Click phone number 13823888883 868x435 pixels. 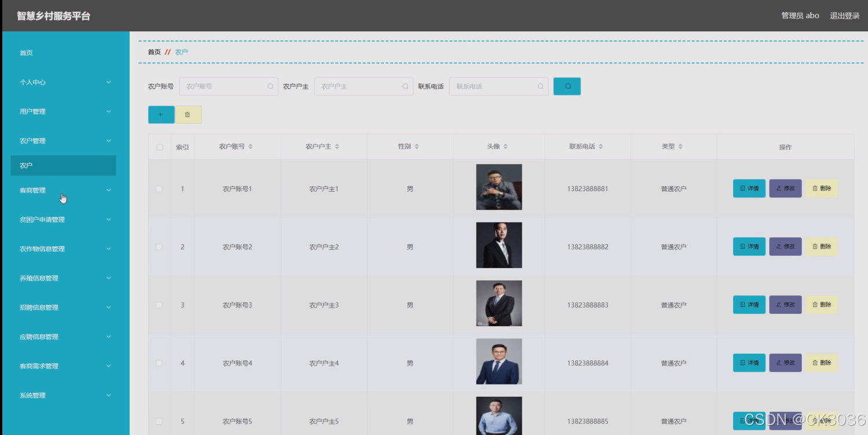click(x=588, y=305)
